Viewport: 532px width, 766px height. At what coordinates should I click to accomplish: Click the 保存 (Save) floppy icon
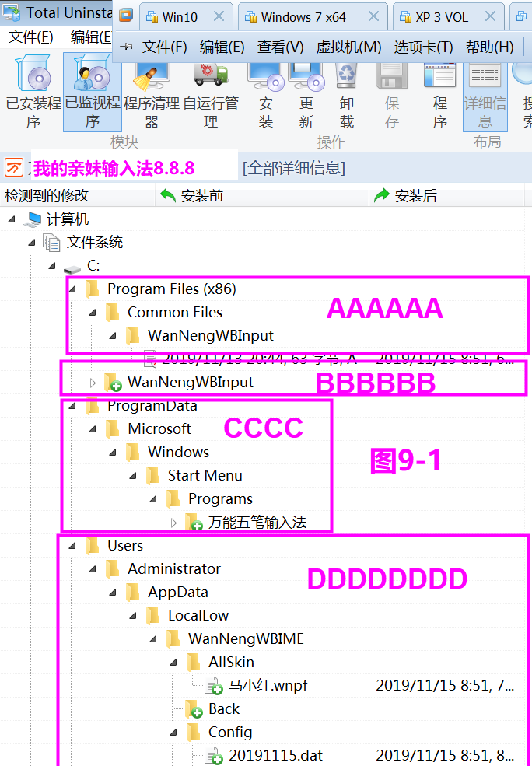(x=391, y=75)
